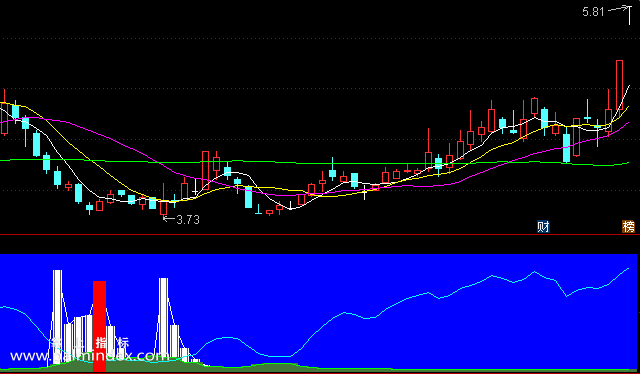Click the white cross doji candle mid-chart
This screenshot has height=374, width=640.
[x=364, y=192]
